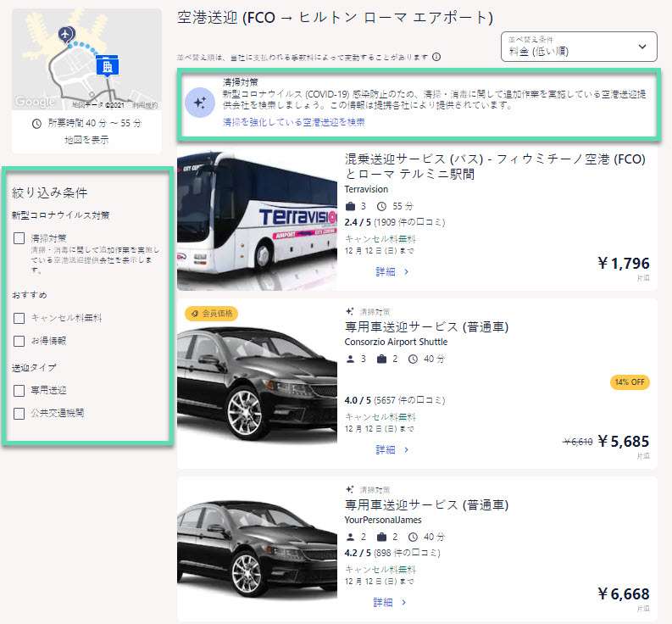This screenshot has width=672, height=624.
Task: Click the Google logo on the map
Action: [35, 101]
